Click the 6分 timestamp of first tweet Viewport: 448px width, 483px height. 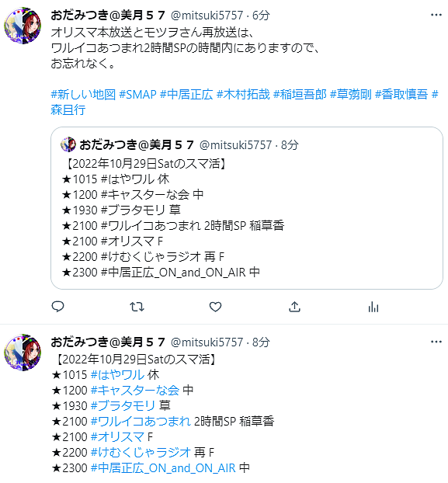(x=261, y=15)
